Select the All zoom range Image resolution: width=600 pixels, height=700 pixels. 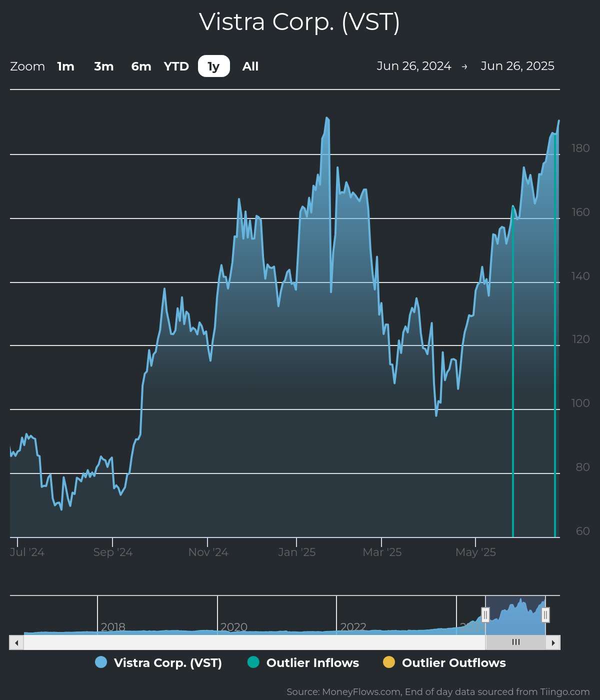point(250,66)
